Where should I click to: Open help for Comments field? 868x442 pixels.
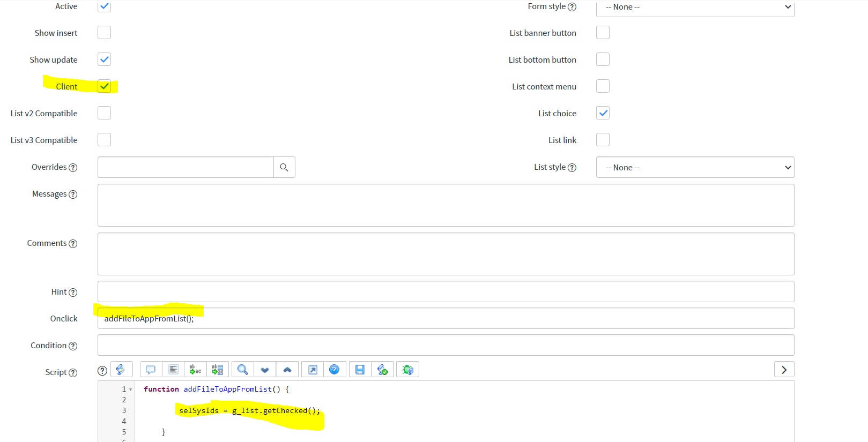73,244
